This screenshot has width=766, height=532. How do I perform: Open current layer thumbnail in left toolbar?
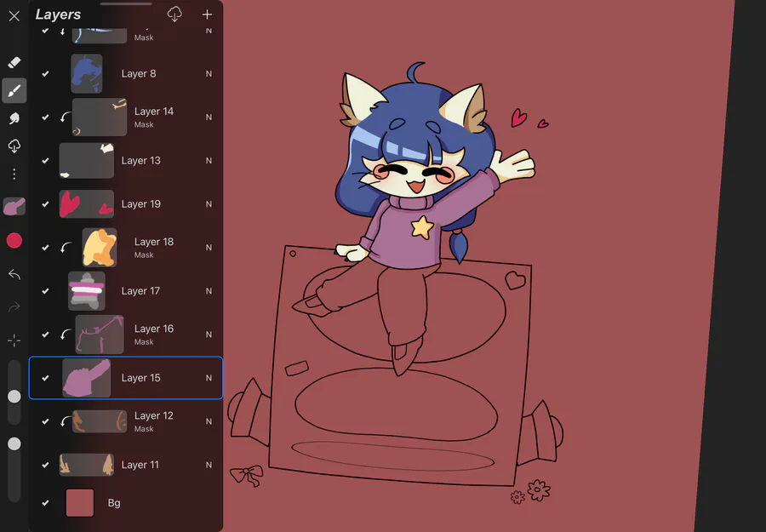(14, 207)
